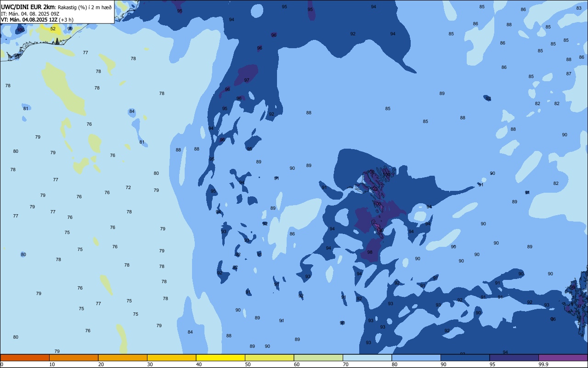Viewport: 588px width, 368px height.
Task: Click the 90–95 dark blue legend segment
Action: 465,357
